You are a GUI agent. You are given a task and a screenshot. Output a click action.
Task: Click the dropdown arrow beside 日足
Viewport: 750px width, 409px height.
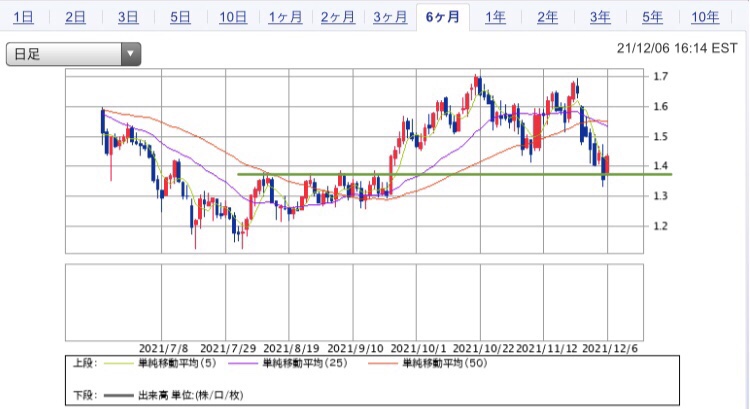[130, 54]
